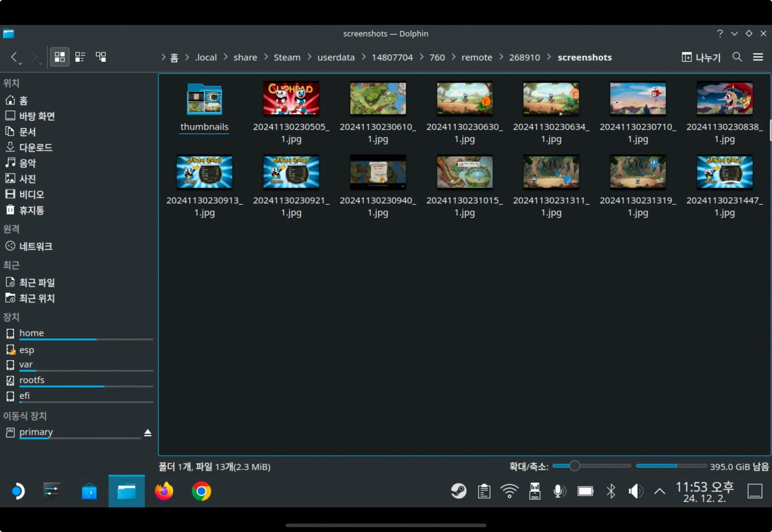This screenshot has height=532, width=772.
Task: Open 문서 folder in sidebar
Action: click(x=78, y=132)
